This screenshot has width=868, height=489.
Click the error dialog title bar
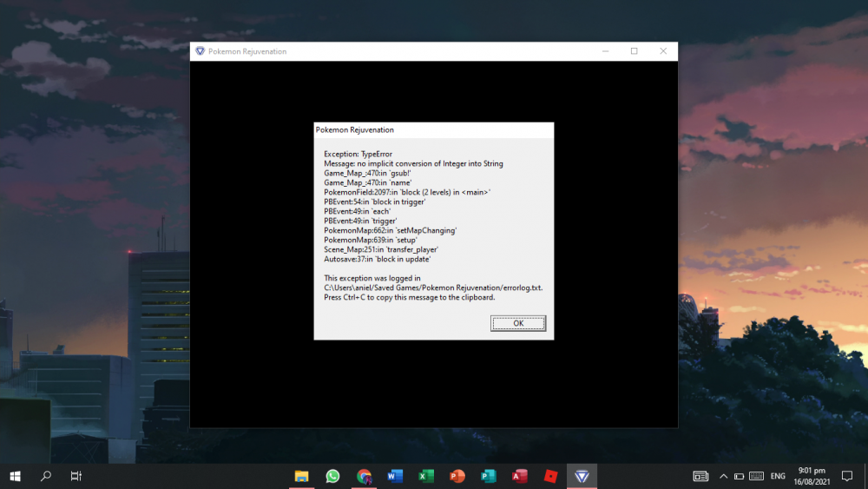pos(433,129)
